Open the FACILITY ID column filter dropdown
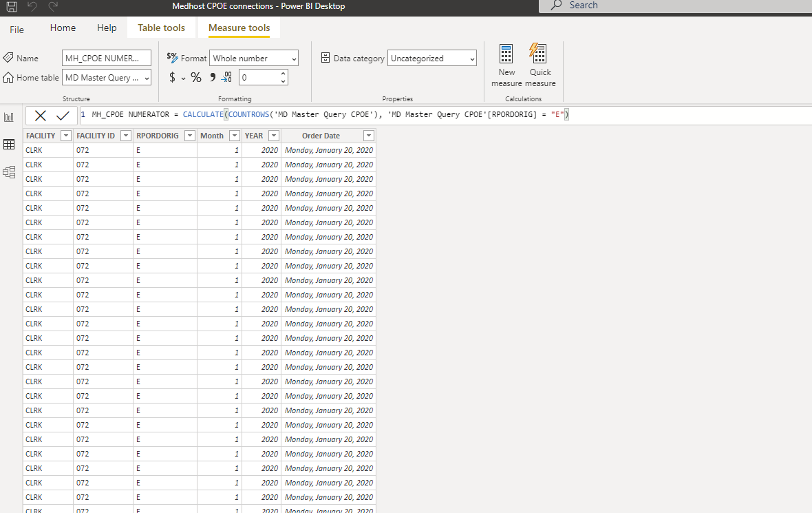Viewport: 812px width, 513px height. [126, 135]
